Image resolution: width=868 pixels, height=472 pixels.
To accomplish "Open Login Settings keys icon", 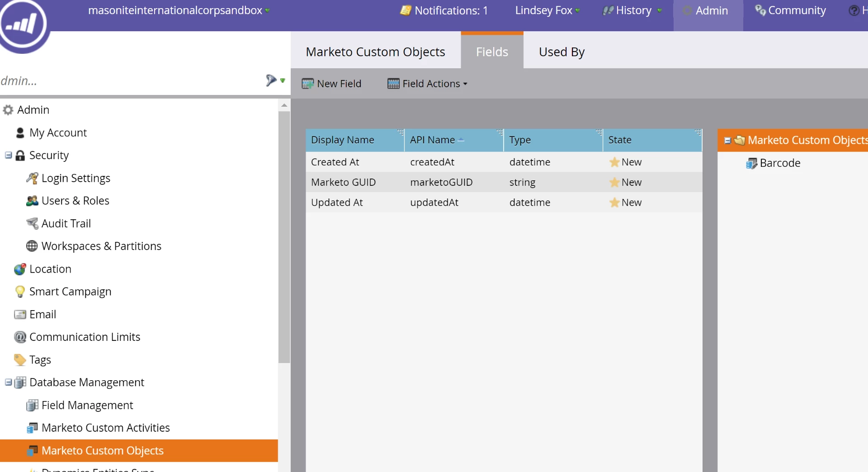I will pyautogui.click(x=32, y=178).
